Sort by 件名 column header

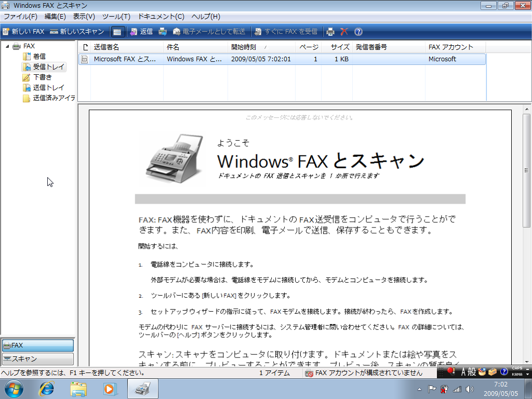[195, 47]
